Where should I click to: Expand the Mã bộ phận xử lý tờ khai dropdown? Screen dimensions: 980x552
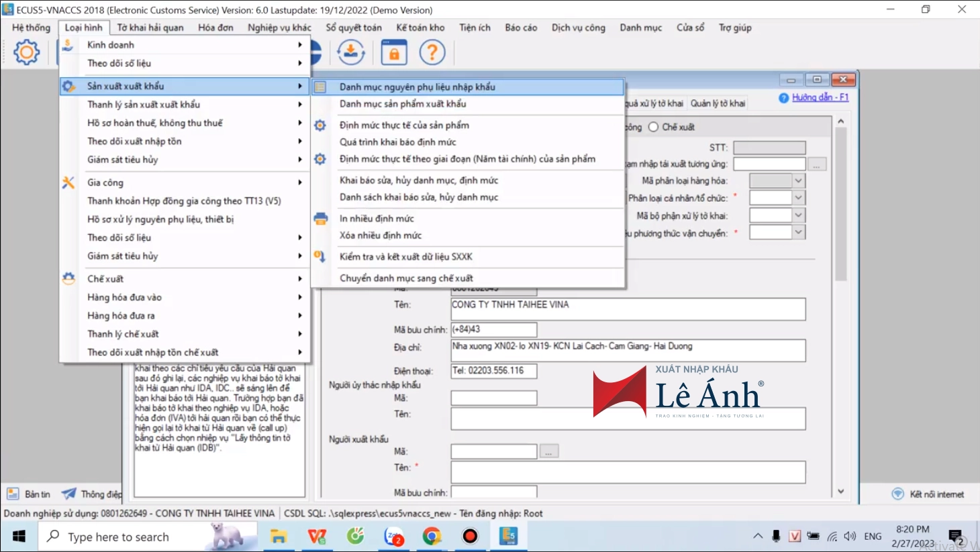pos(798,215)
